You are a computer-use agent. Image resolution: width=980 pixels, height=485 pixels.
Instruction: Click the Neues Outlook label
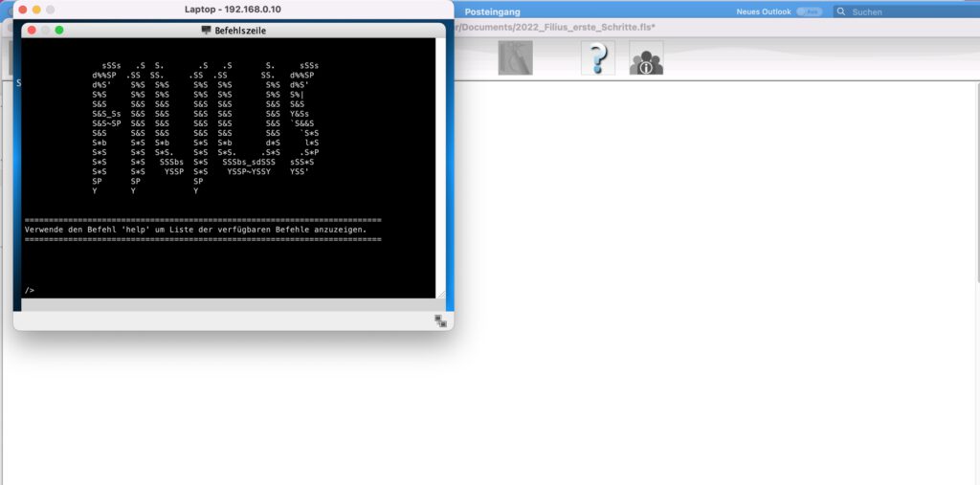point(763,11)
